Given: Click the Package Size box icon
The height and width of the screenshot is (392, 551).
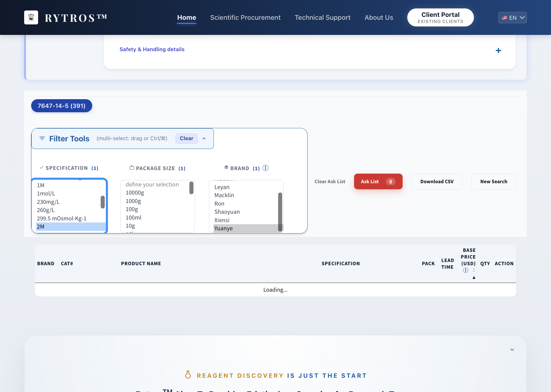Looking at the screenshot, I should [x=132, y=168].
